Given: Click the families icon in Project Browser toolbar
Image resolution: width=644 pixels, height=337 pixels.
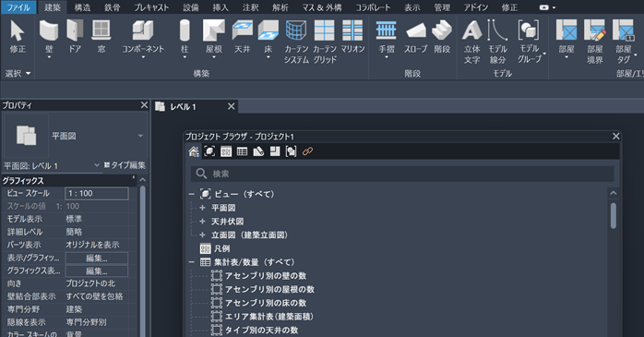Looking at the screenshot, I should [275, 151].
